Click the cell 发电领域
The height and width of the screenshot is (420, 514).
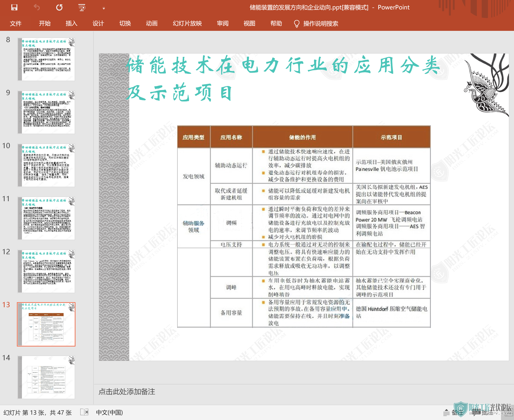click(194, 176)
